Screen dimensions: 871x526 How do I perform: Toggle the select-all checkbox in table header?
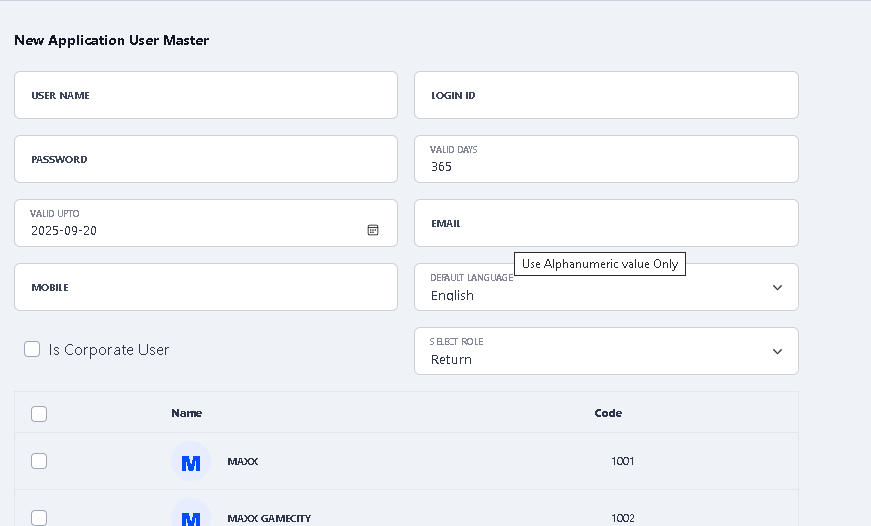39,414
